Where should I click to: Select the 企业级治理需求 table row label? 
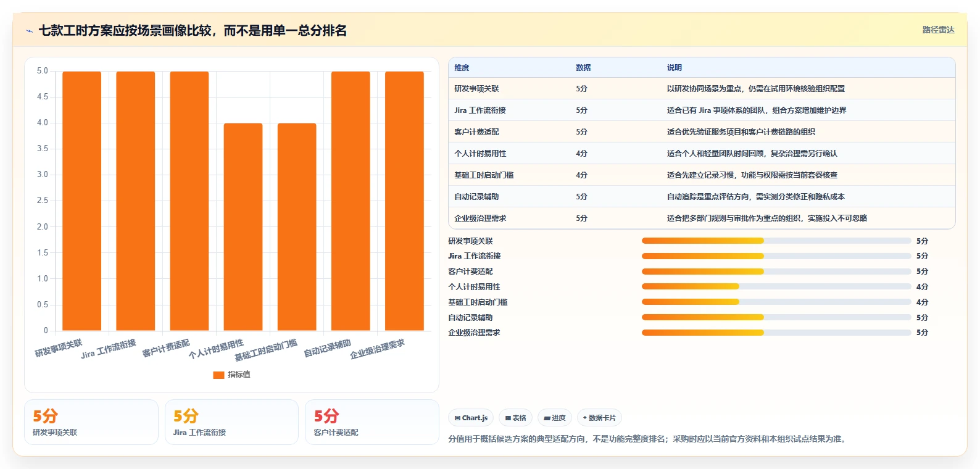(x=480, y=218)
